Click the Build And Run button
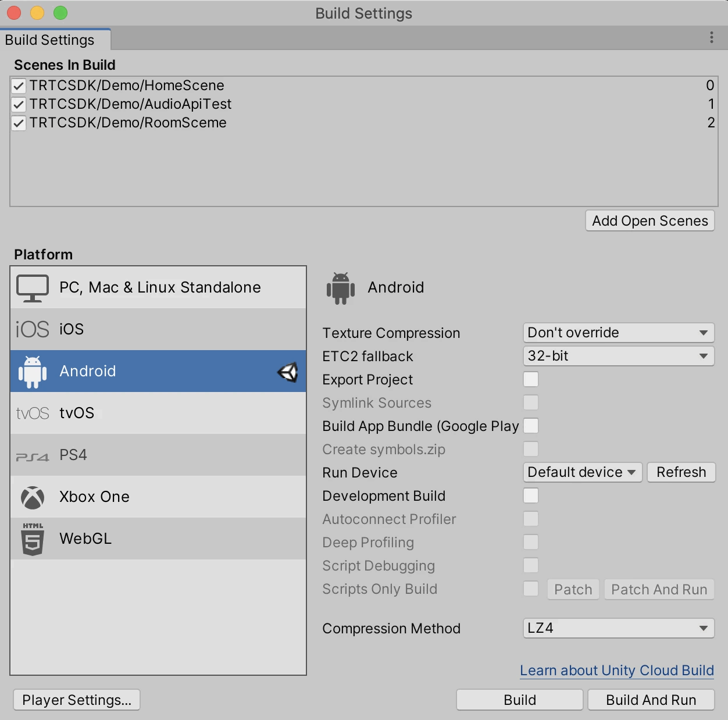The height and width of the screenshot is (720, 728). (x=651, y=700)
